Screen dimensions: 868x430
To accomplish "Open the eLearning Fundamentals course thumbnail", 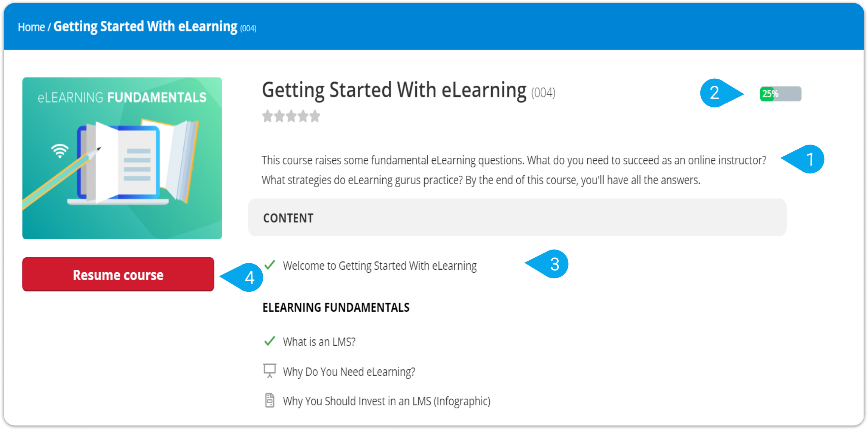I will (x=122, y=158).
